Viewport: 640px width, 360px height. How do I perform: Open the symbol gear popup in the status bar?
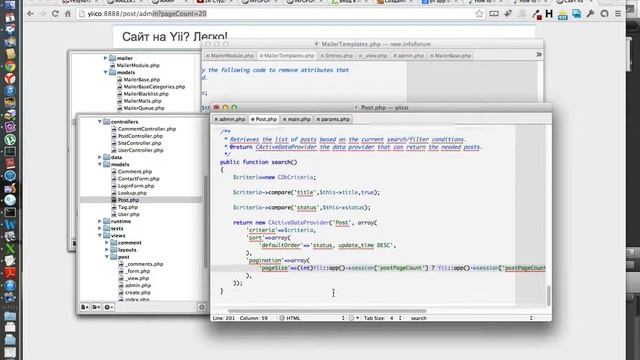coord(353,318)
